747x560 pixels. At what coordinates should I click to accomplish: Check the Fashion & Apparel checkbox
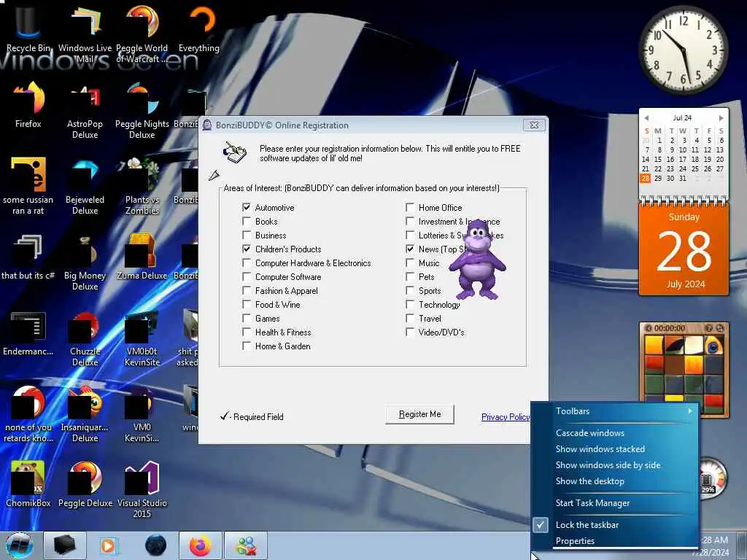point(247,290)
